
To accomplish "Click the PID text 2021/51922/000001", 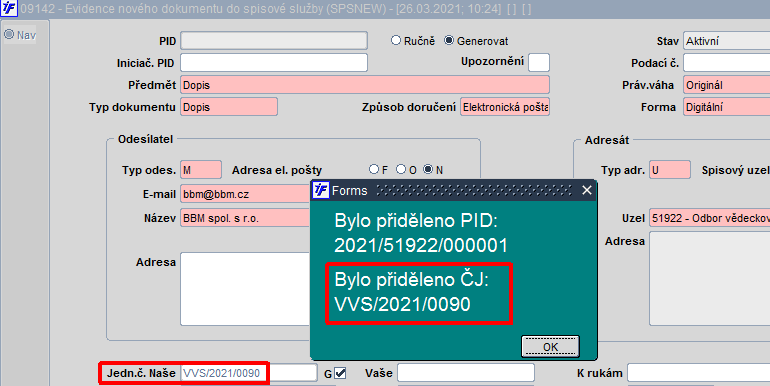I will (421, 245).
